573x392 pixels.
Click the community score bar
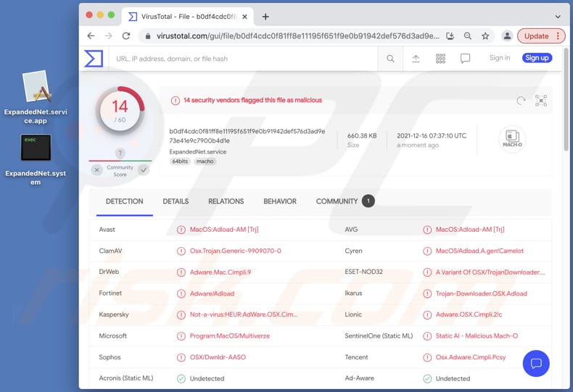[x=120, y=161]
